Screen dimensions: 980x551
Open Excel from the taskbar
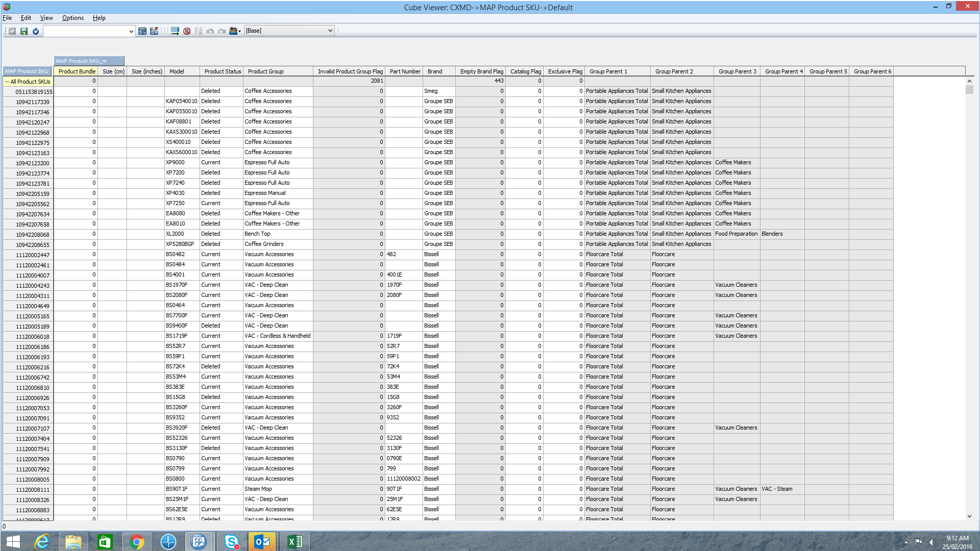click(x=295, y=541)
